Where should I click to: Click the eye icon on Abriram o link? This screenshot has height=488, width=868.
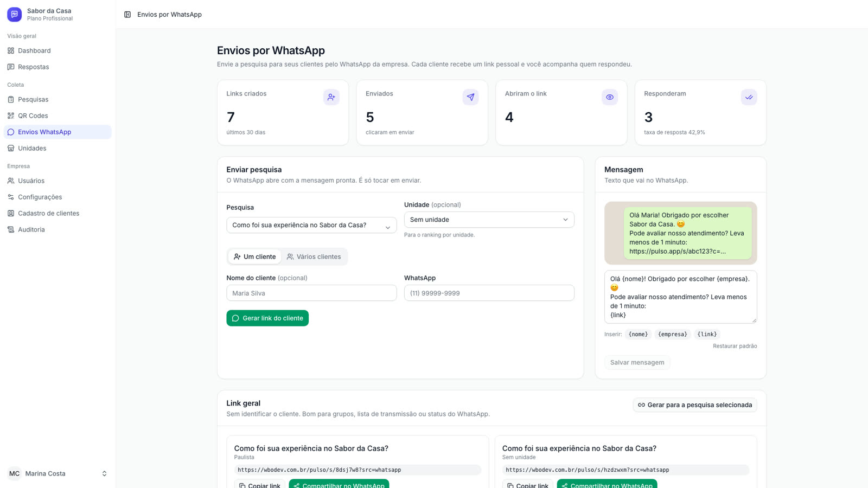pos(610,97)
